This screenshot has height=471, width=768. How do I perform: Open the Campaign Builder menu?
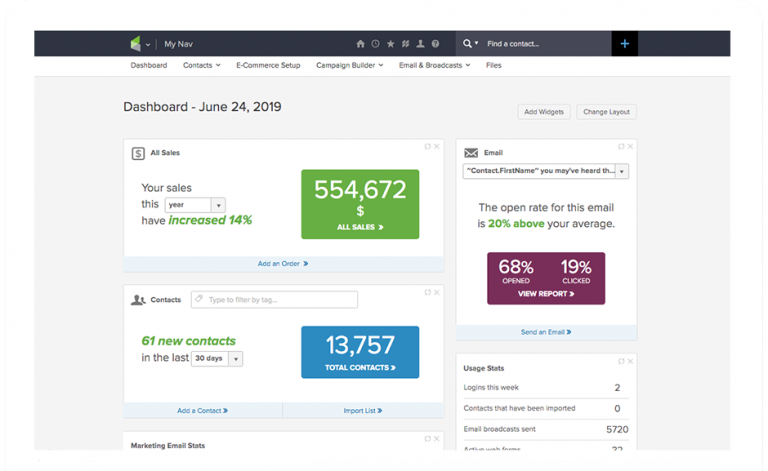348,65
